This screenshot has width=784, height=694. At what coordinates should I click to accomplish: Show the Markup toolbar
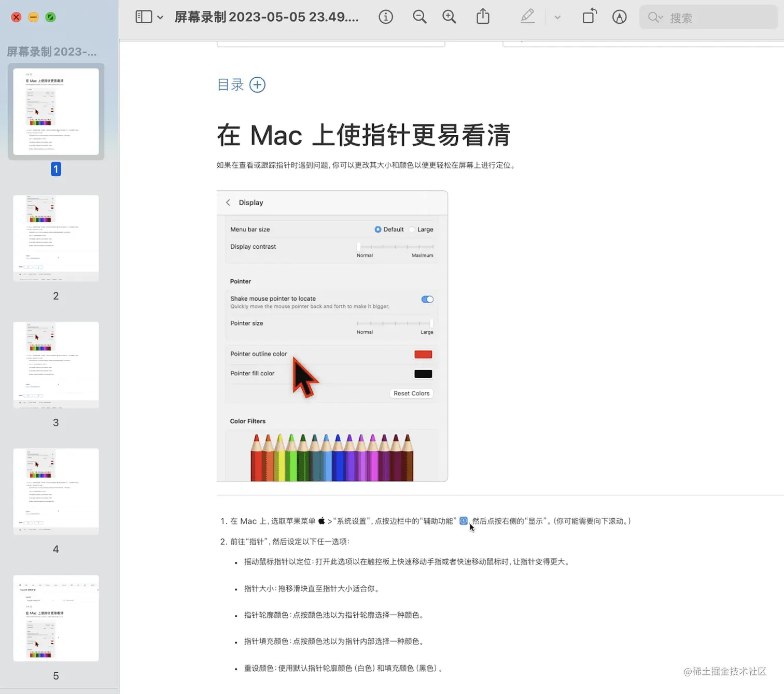[x=619, y=17]
